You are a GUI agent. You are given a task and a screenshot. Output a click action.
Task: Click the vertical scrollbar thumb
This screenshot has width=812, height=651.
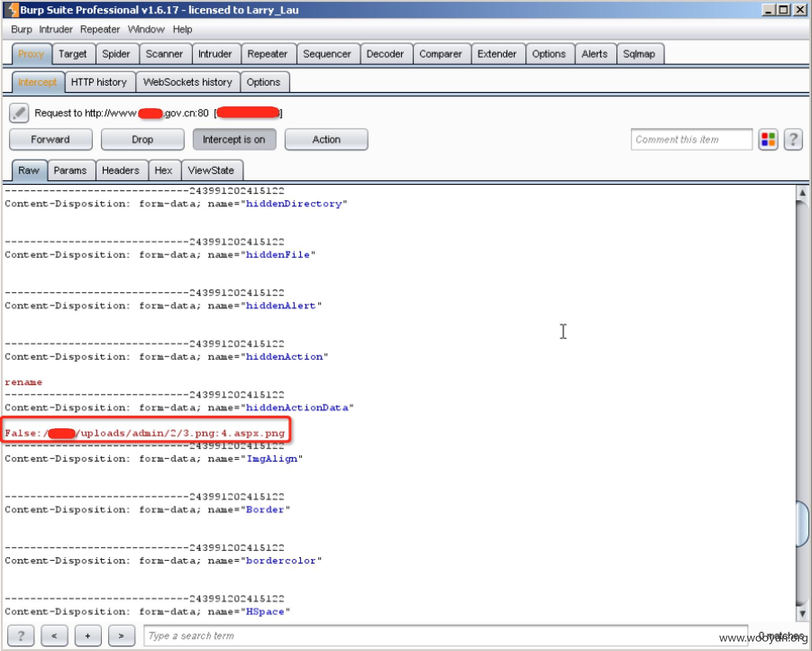[802, 524]
